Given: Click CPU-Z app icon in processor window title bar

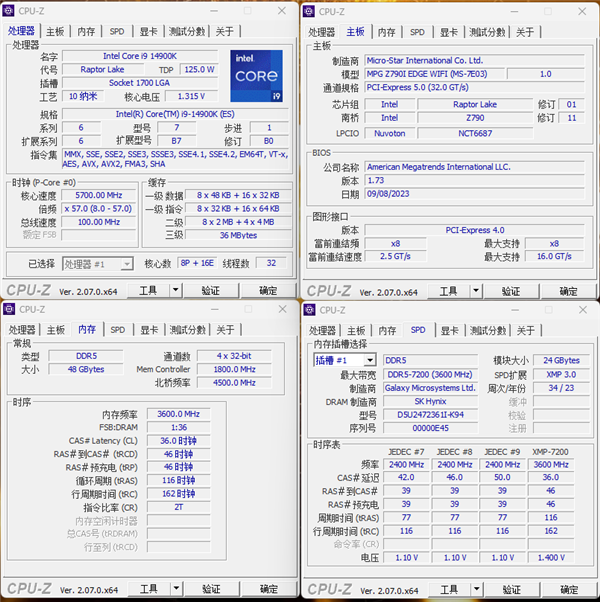Looking at the screenshot, I should [x=8, y=11].
